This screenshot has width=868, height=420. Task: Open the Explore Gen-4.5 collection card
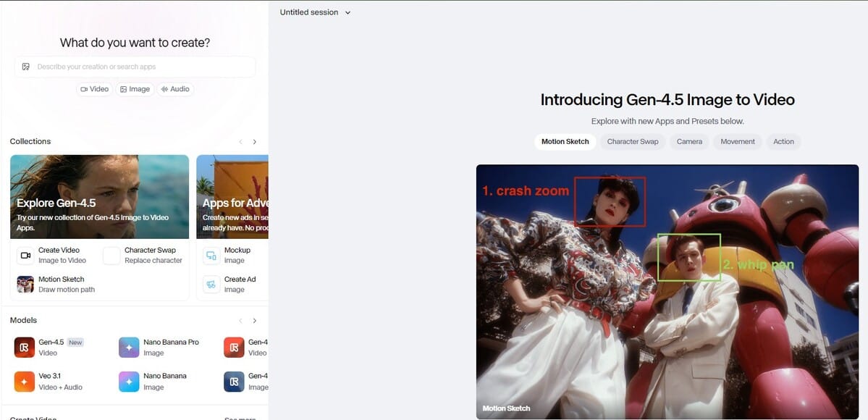tap(100, 197)
